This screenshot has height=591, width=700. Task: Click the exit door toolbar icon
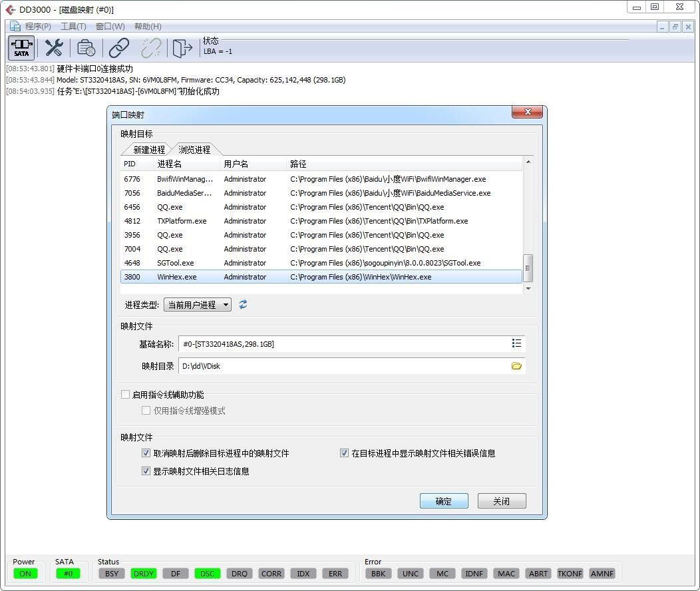coord(182,48)
